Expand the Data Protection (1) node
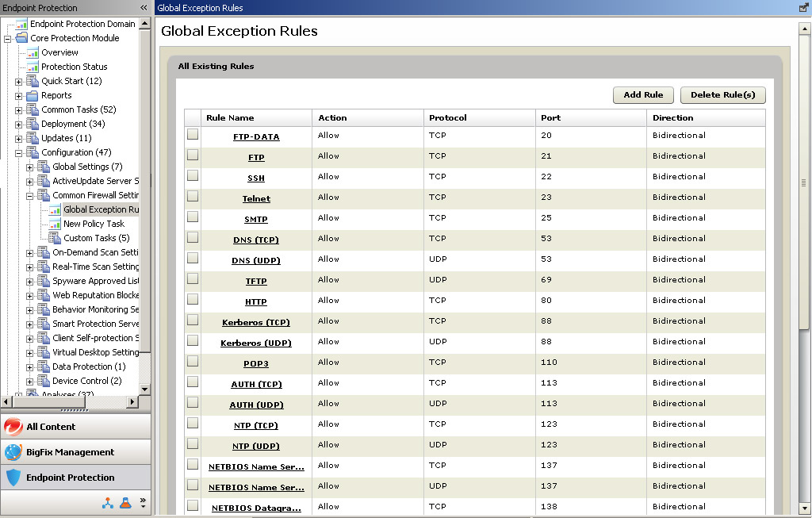812x518 pixels. [x=30, y=366]
